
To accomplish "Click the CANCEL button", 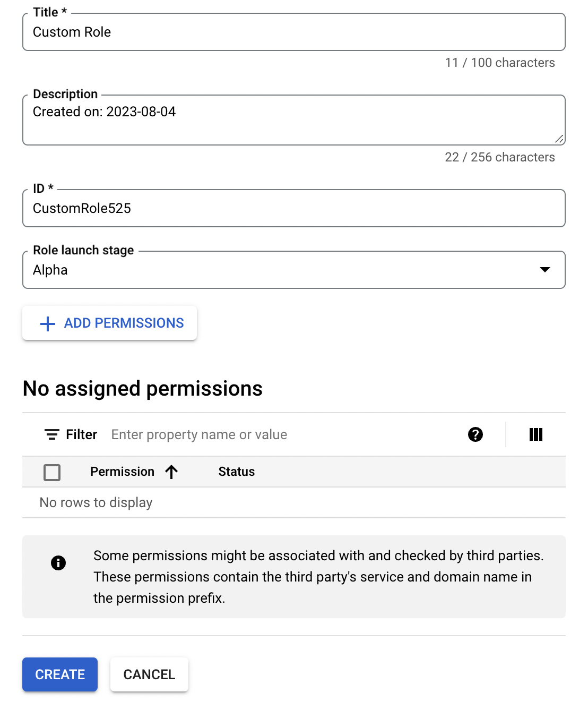I will pyautogui.click(x=149, y=674).
